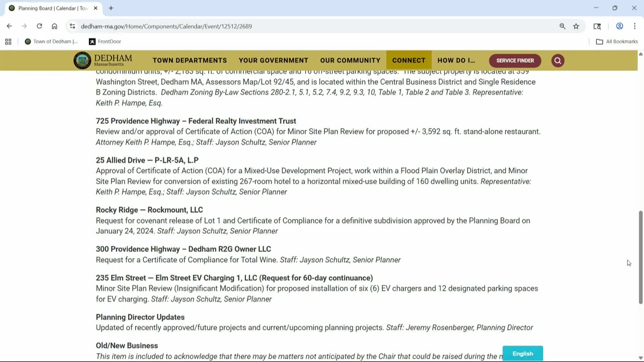Select the CONNECT navigation item
This screenshot has height=362, width=644.
click(x=409, y=60)
